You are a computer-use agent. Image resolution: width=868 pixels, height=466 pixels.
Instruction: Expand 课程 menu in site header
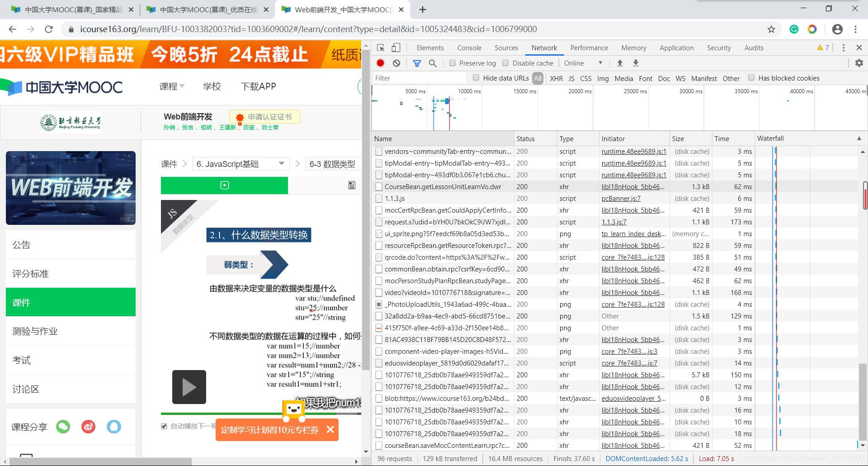point(172,86)
